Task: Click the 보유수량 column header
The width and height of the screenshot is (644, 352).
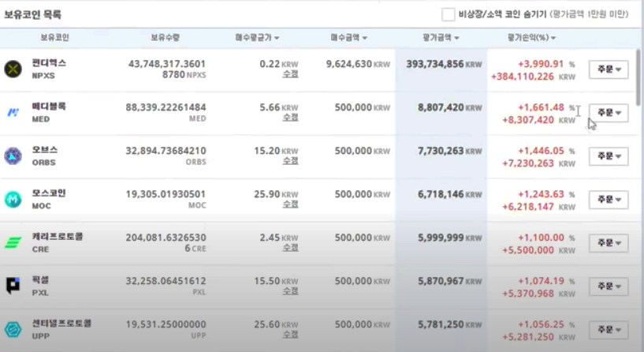Action: [165, 37]
